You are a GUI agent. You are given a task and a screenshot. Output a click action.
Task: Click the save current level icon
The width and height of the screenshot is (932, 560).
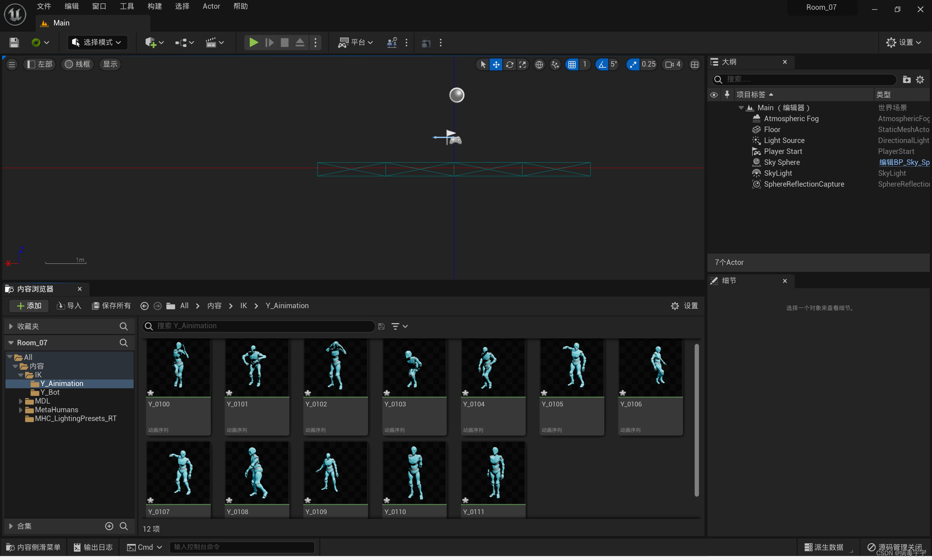(14, 42)
